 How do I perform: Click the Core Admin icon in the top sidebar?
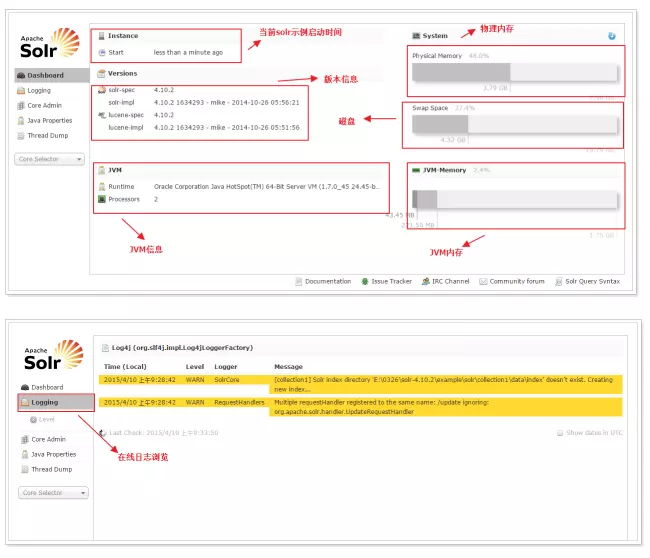pos(21,105)
